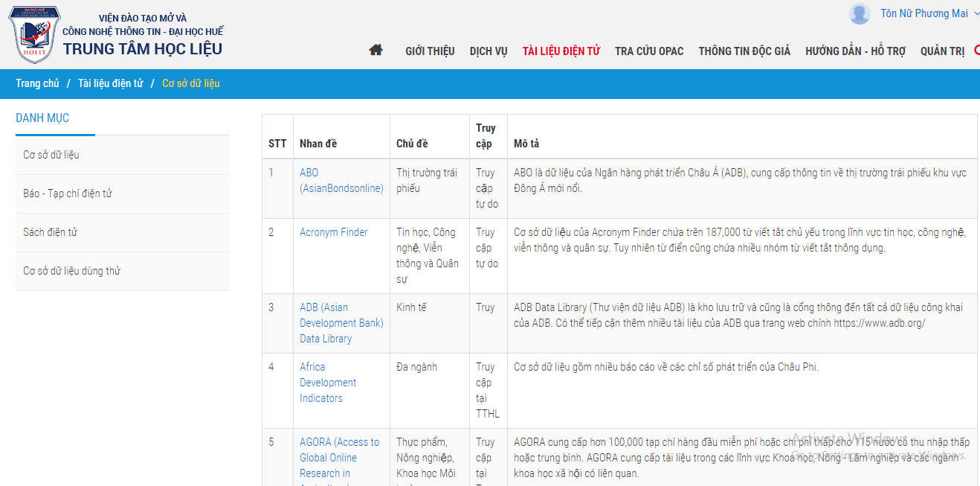Go to TRA CỨU OPAC page
Screen dimensions: 980x486
point(649,51)
